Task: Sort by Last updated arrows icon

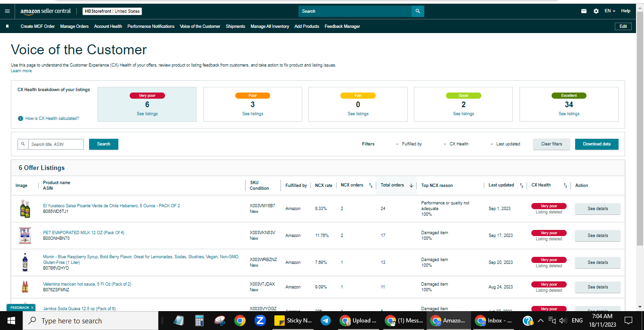Action: click(521, 186)
